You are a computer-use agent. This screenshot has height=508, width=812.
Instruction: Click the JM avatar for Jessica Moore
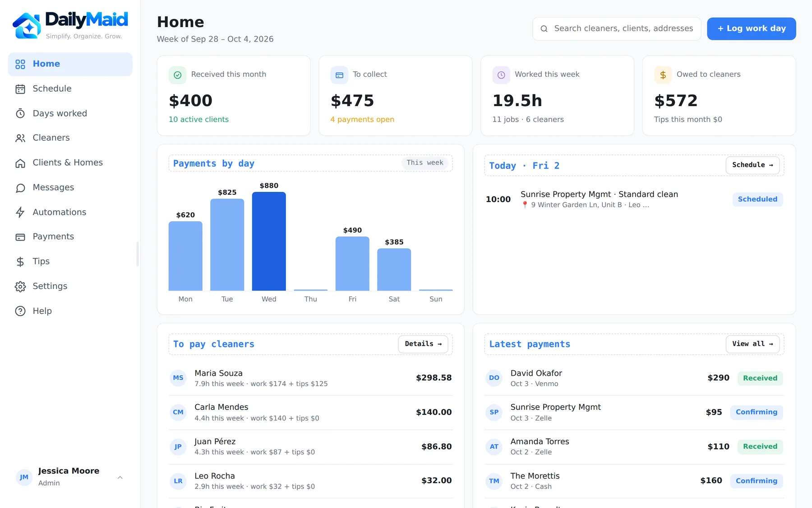(x=24, y=477)
